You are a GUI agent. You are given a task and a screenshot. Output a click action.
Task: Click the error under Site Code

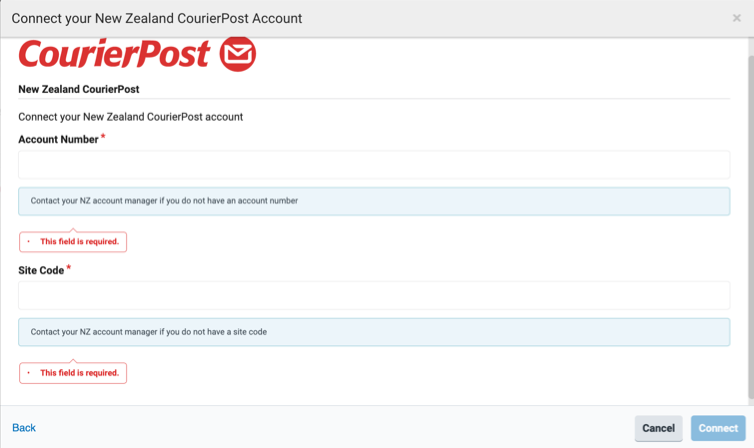(x=73, y=373)
